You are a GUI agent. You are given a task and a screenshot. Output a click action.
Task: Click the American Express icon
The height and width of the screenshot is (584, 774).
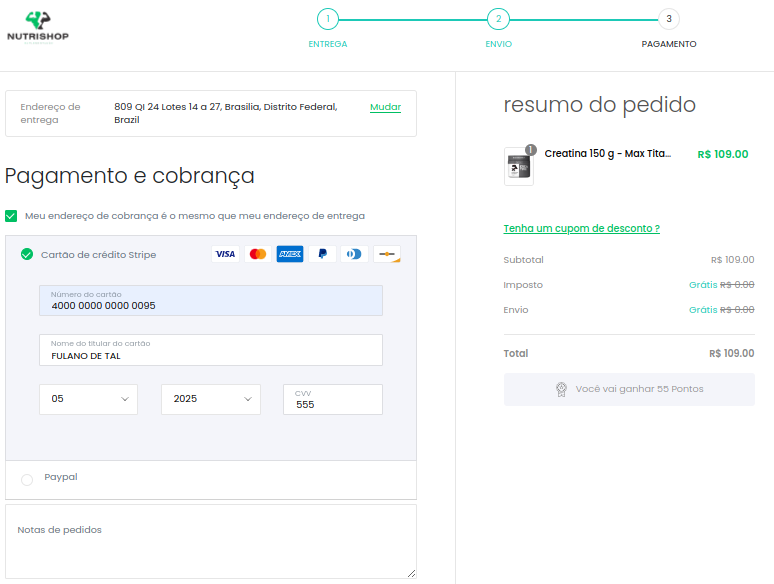290,254
